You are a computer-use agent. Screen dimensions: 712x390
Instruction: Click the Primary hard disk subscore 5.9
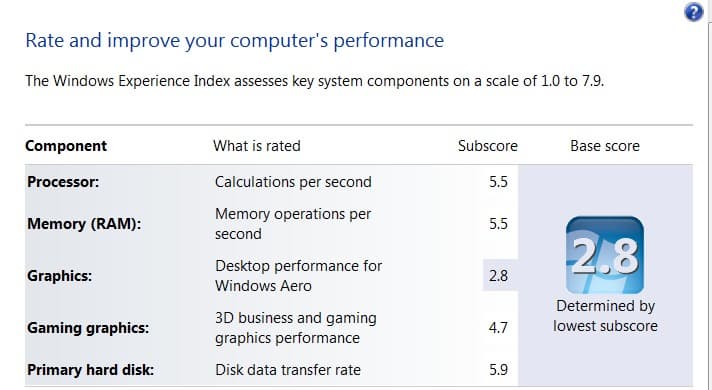click(x=498, y=370)
